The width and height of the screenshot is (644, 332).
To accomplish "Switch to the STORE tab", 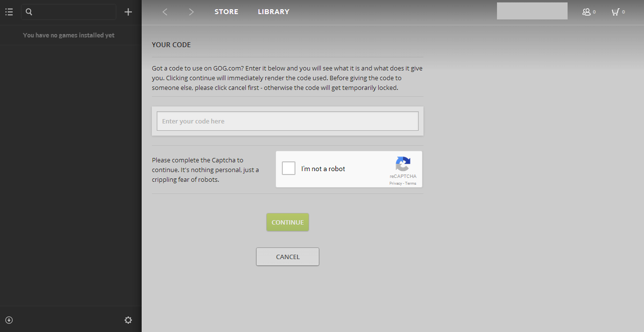I will tap(226, 12).
